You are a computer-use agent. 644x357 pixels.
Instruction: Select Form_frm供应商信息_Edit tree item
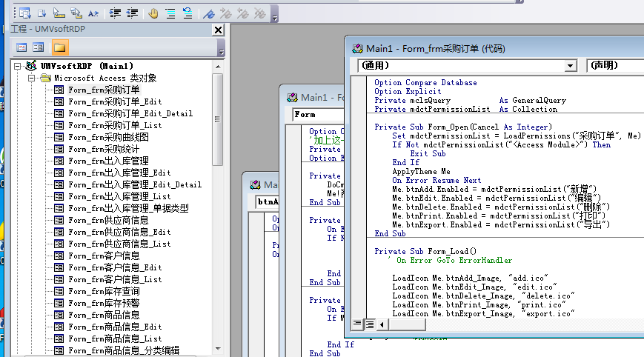(x=119, y=233)
